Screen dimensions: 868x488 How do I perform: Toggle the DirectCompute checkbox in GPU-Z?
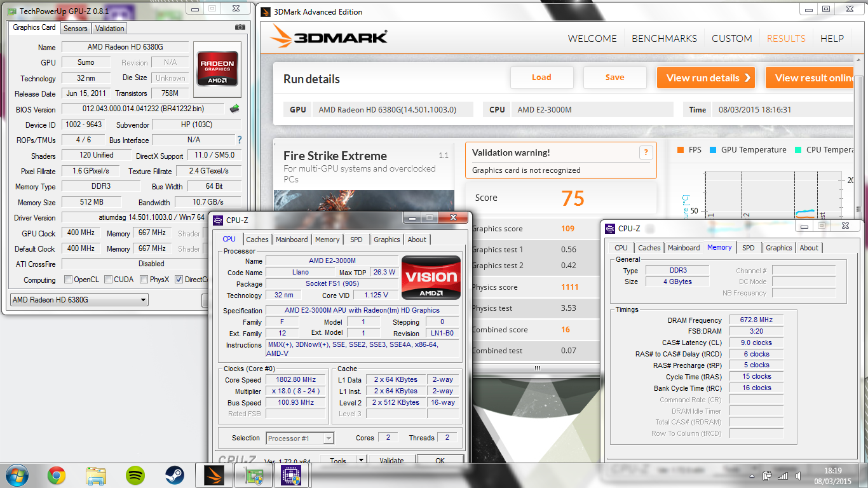pyautogui.click(x=179, y=280)
